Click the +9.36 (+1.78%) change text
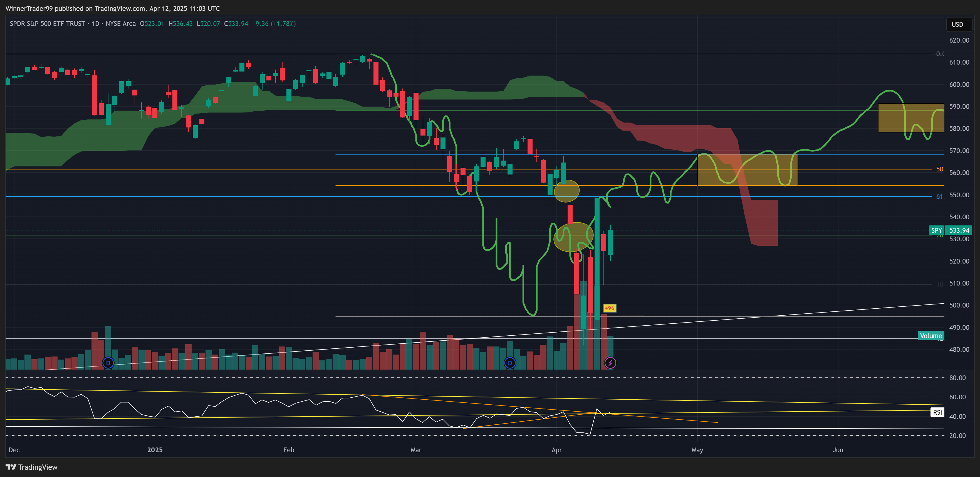Screen dimensions: 980x477 pyautogui.click(x=274, y=24)
